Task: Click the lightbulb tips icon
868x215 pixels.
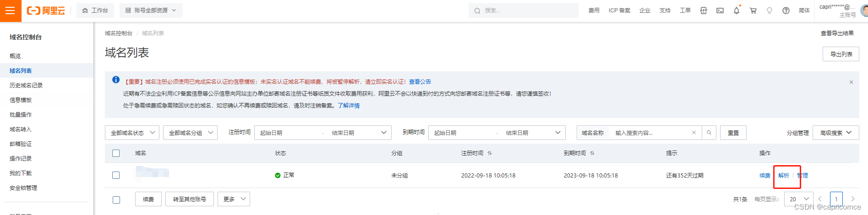Action: point(770,11)
